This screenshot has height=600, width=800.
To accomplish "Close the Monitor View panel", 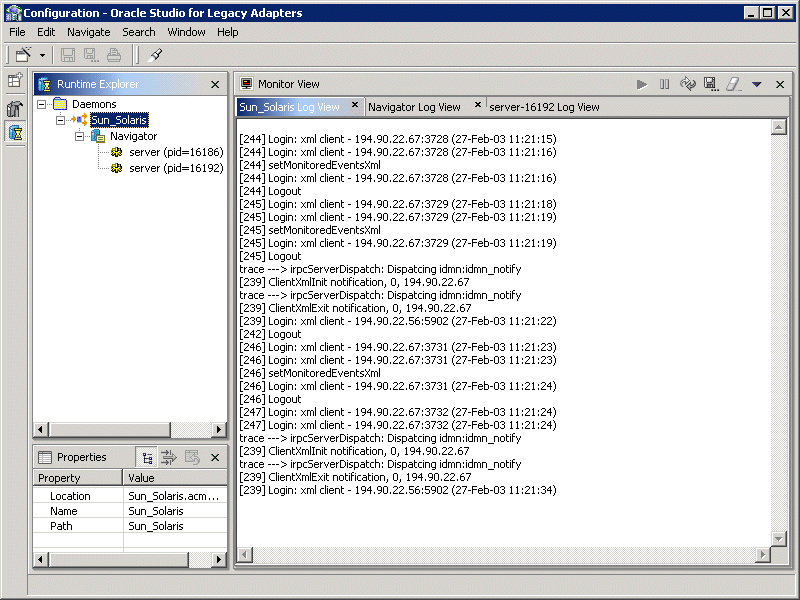I will [780, 85].
